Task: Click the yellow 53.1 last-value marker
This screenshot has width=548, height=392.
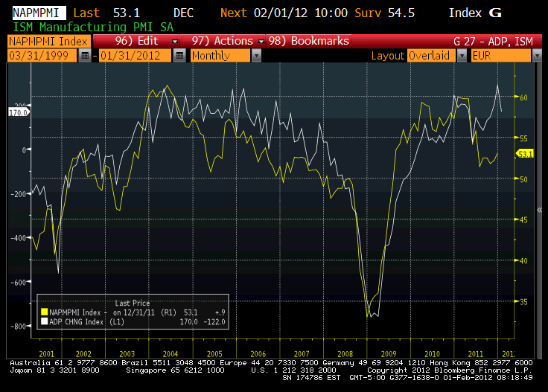Action: click(x=525, y=154)
